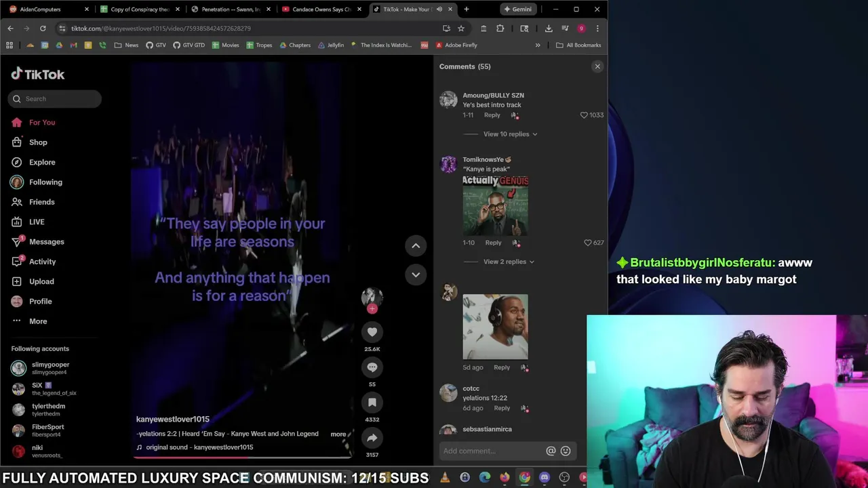This screenshot has width=868, height=488.
Task: Open the News bookmarks folder
Action: tap(127, 45)
